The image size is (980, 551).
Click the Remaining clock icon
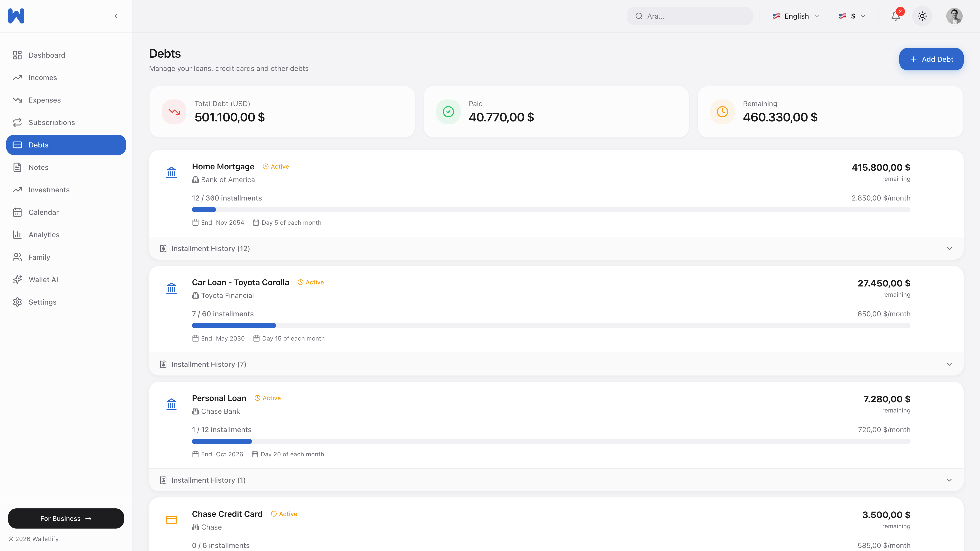(722, 112)
